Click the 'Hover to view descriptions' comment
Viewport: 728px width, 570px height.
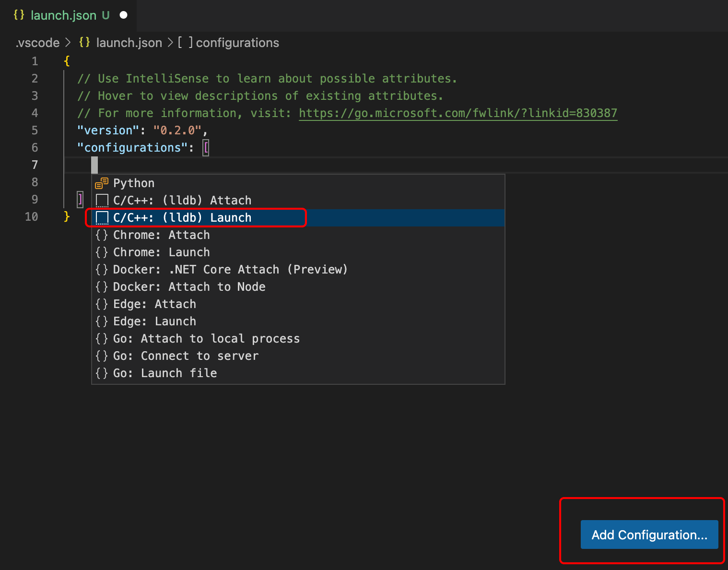[260, 96]
